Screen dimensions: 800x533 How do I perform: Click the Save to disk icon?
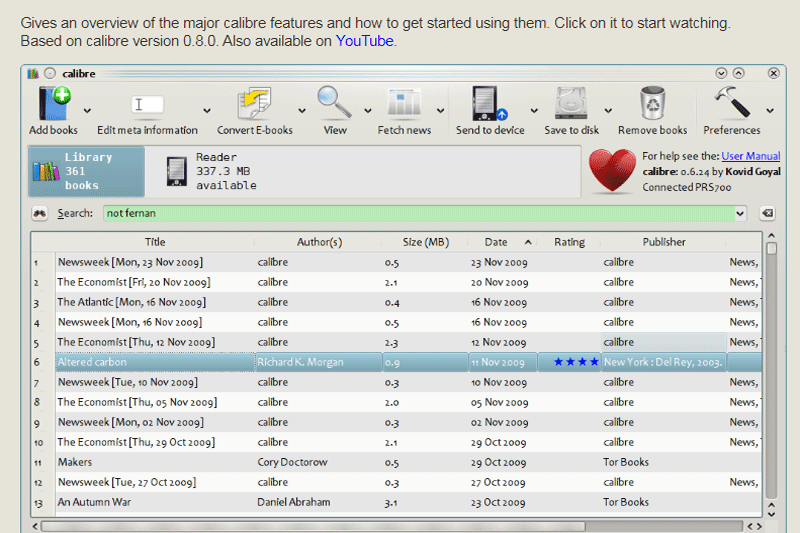pos(571,105)
